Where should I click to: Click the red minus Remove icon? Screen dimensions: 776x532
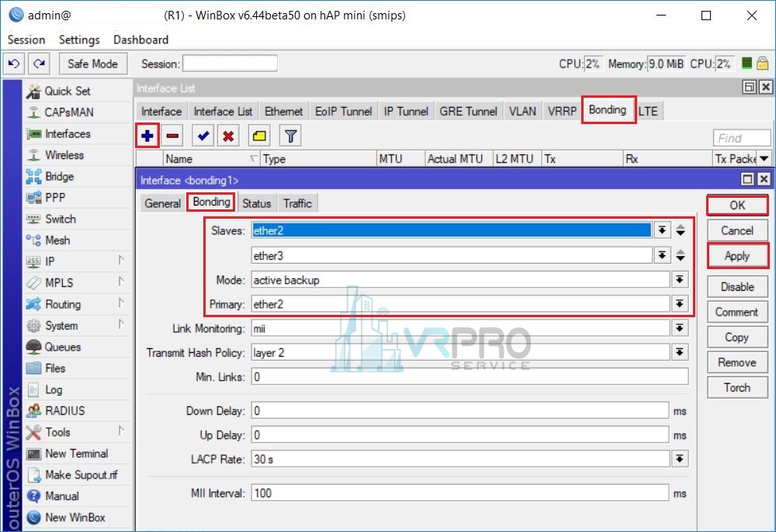coord(173,136)
